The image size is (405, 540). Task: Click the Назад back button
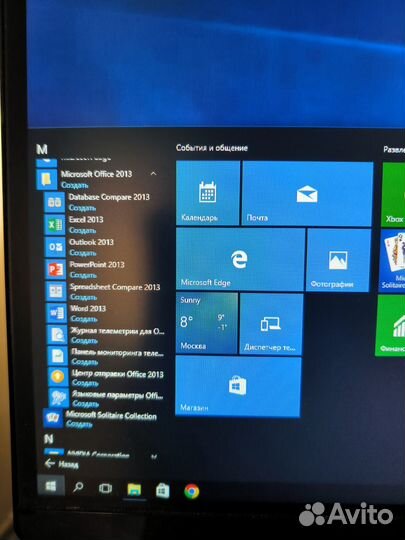point(61,464)
